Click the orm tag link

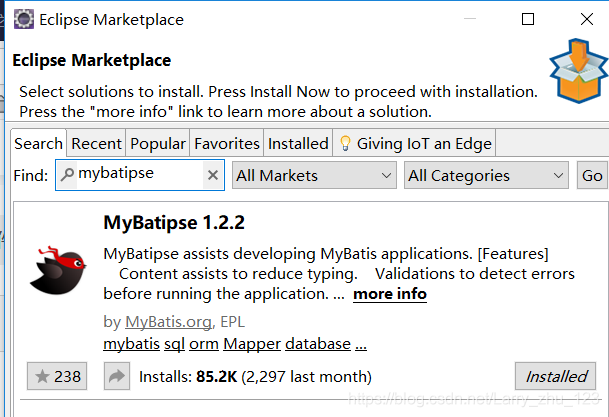tap(204, 344)
